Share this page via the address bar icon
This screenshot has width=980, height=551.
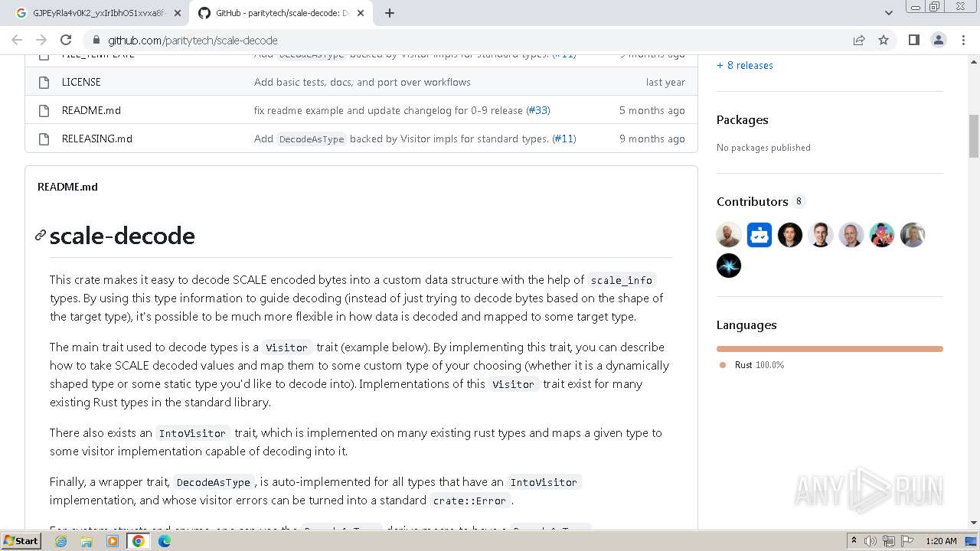(x=859, y=40)
